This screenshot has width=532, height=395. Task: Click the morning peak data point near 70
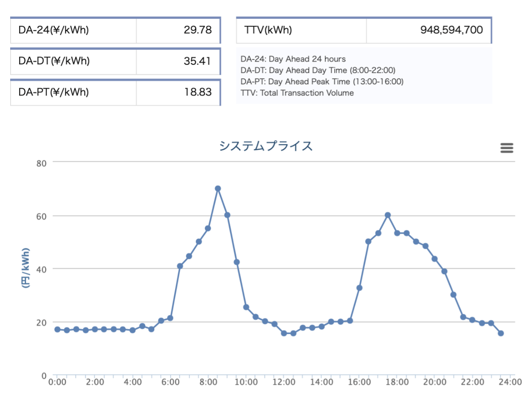point(218,189)
